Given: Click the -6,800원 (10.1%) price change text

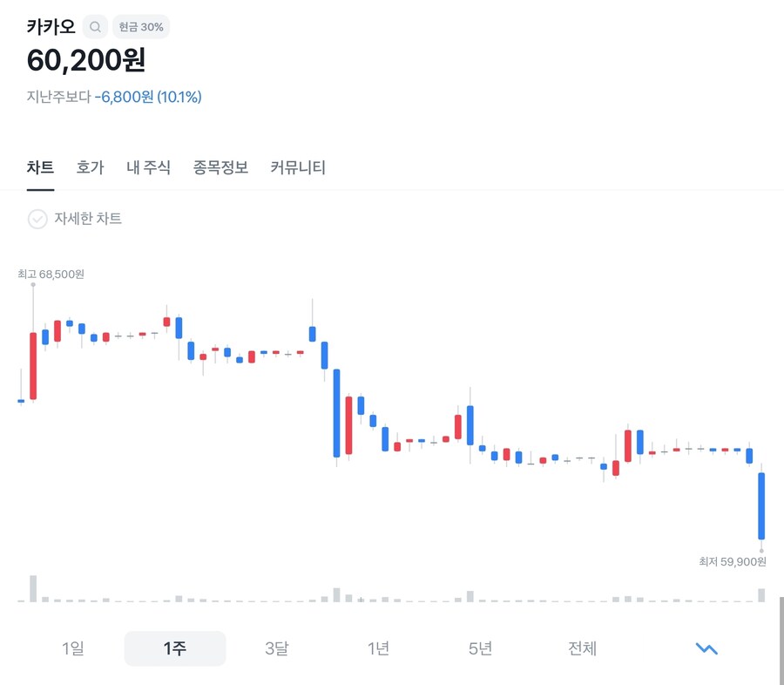Looking at the screenshot, I should [148, 97].
